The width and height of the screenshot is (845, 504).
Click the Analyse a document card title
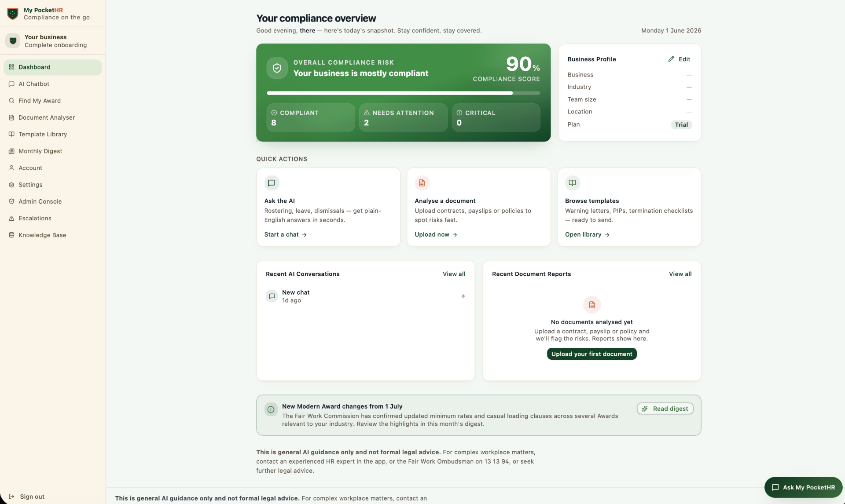[445, 201]
